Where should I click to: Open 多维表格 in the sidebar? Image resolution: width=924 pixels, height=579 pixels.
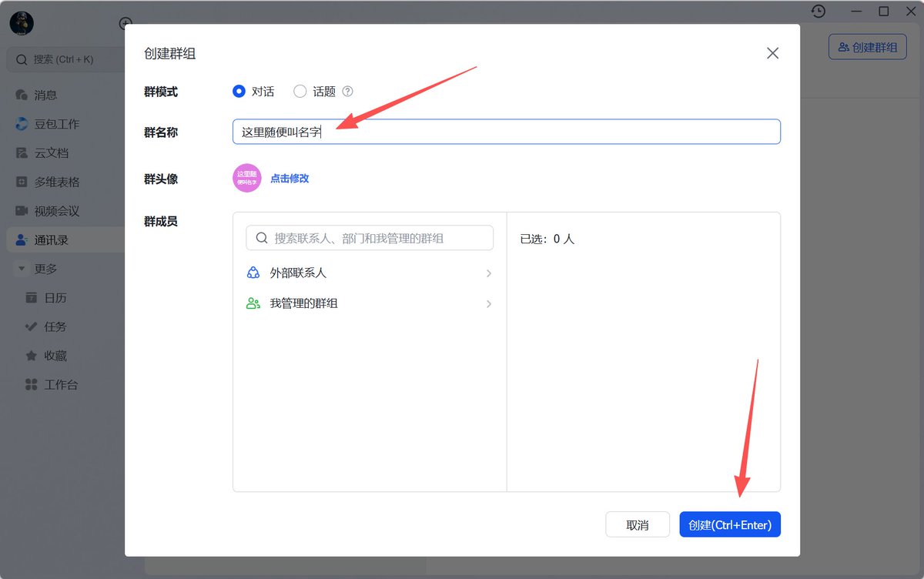click(65, 182)
